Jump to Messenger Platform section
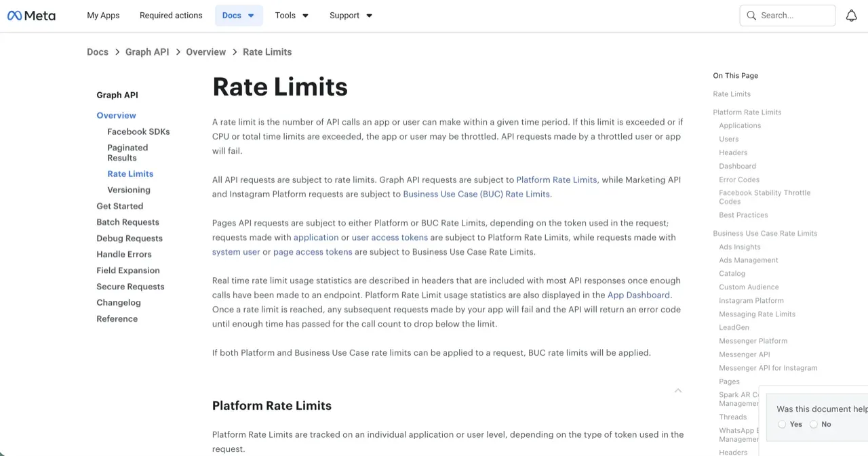 click(x=753, y=341)
